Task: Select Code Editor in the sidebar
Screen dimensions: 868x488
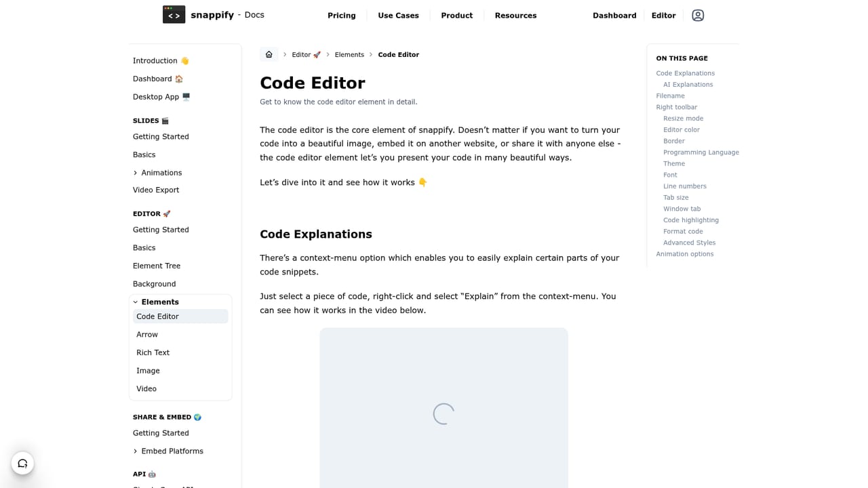Action: click(x=180, y=317)
